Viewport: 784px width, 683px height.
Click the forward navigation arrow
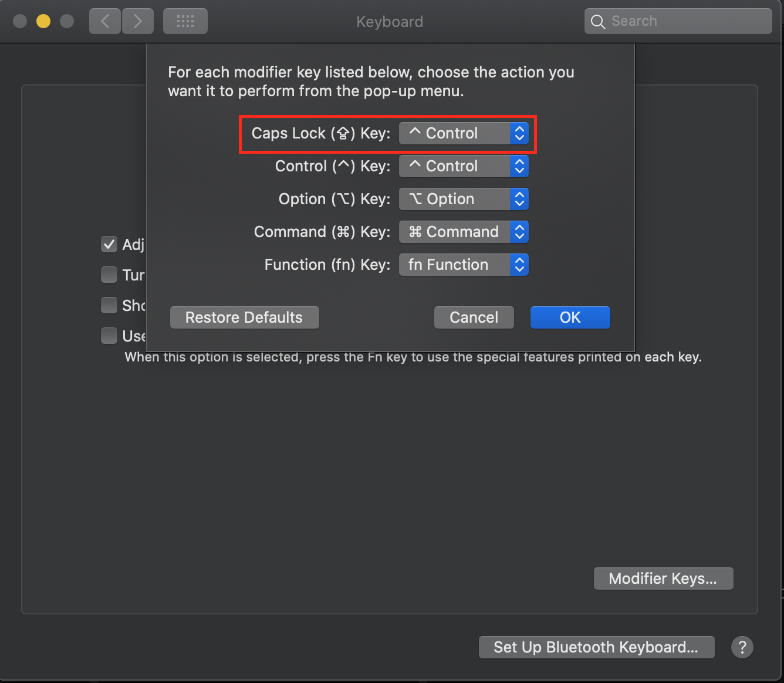coord(138,22)
